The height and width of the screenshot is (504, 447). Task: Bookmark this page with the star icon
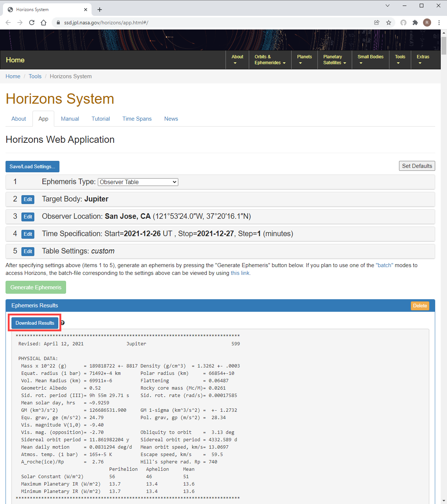(389, 23)
